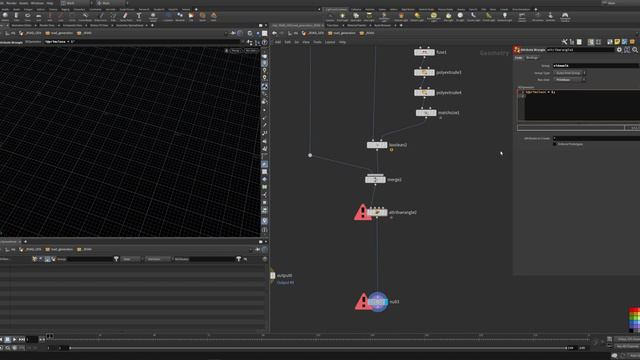This screenshot has height=360, width=640.
Task: Select the output0 node
Action: click(x=273, y=276)
